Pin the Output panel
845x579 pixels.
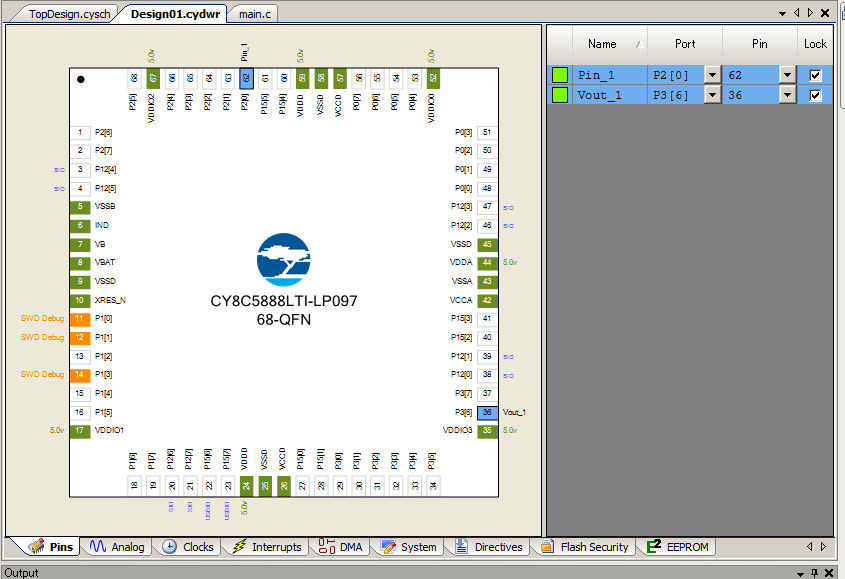815,573
